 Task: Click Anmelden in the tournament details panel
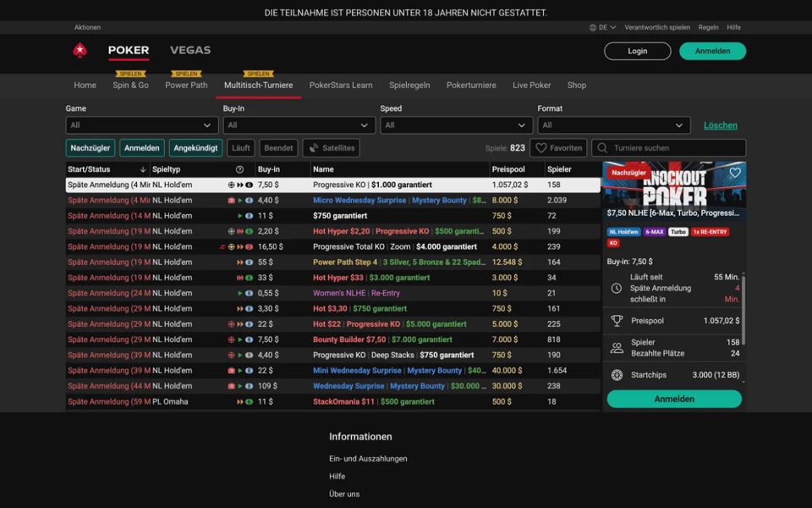coord(674,399)
